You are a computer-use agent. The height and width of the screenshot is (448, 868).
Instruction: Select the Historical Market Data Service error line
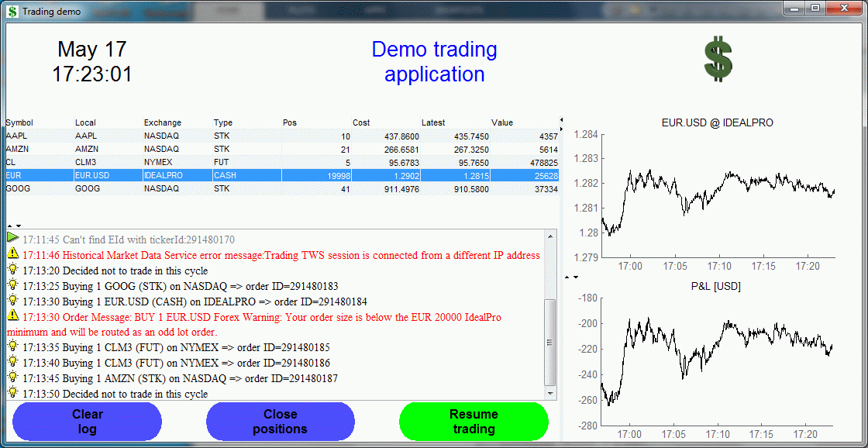click(281, 255)
